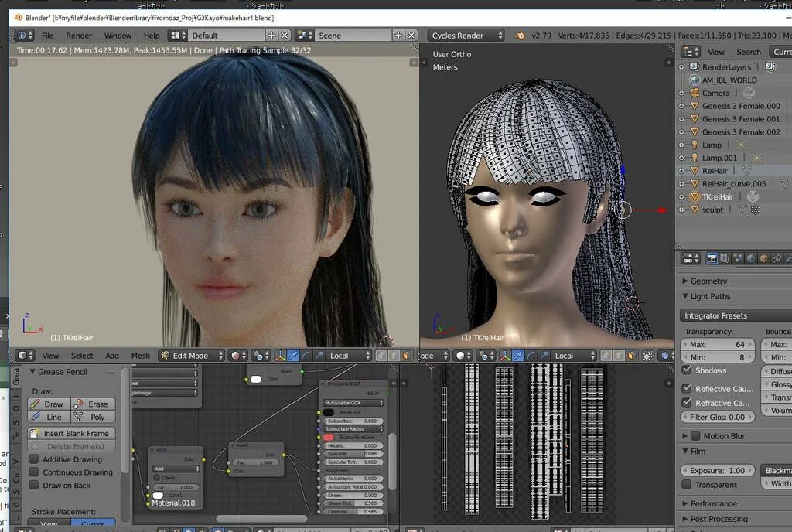Open the 3D View editor type selector
This screenshot has height=532, width=792.
tap(26, 356)
